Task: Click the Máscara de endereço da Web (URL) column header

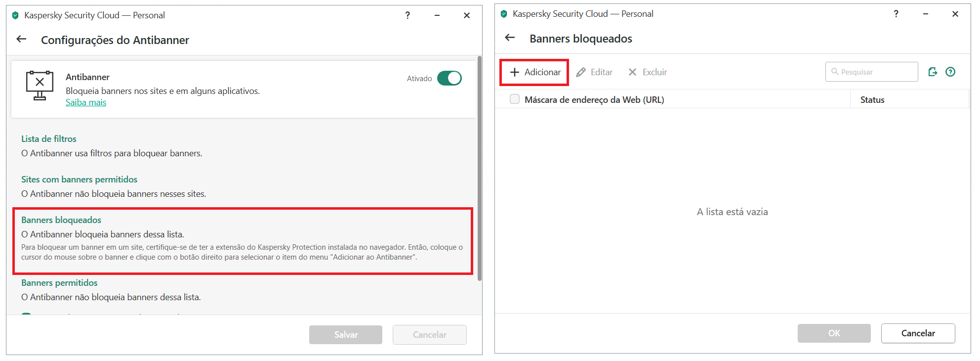Action: pos(594,100)
